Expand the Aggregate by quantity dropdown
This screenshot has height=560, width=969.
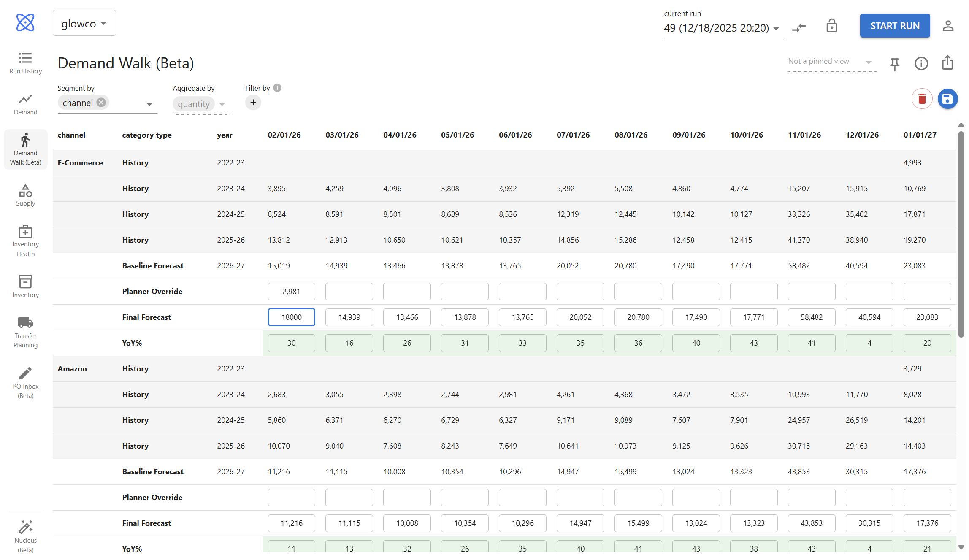click(222, 104)
